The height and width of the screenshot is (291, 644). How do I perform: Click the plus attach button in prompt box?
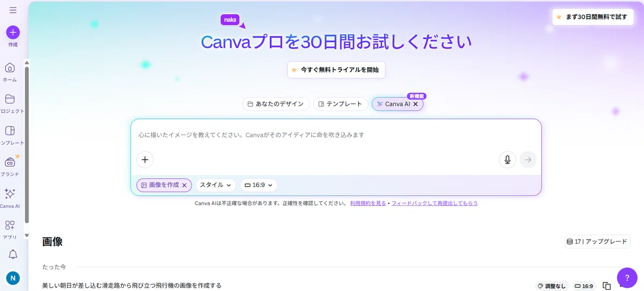[145, 160]
